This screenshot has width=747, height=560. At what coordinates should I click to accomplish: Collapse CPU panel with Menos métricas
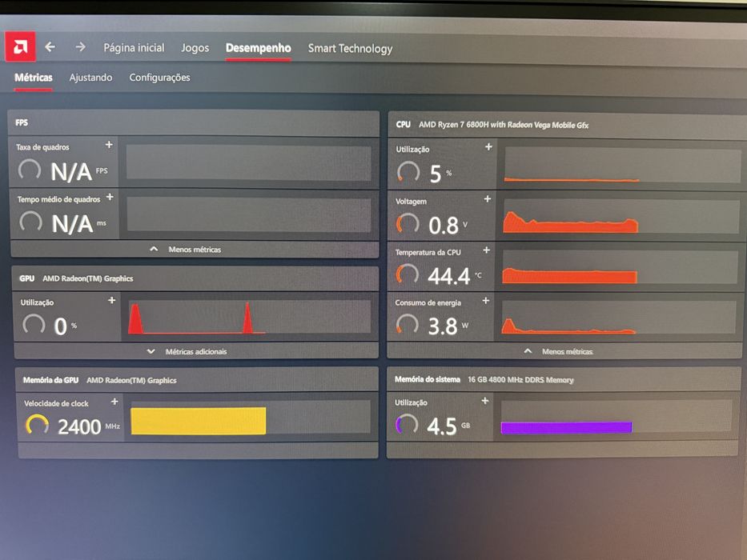(558, 351)
